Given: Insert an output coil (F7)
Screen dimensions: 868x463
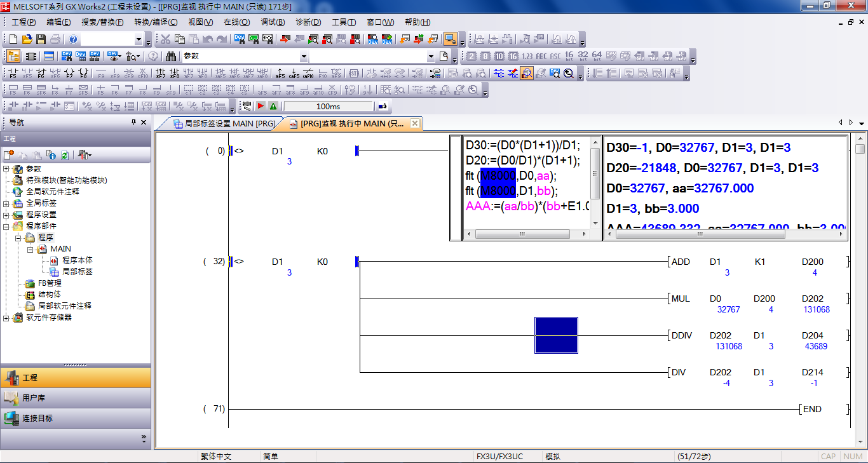Looking at the screenshot, I should point(69,73).
